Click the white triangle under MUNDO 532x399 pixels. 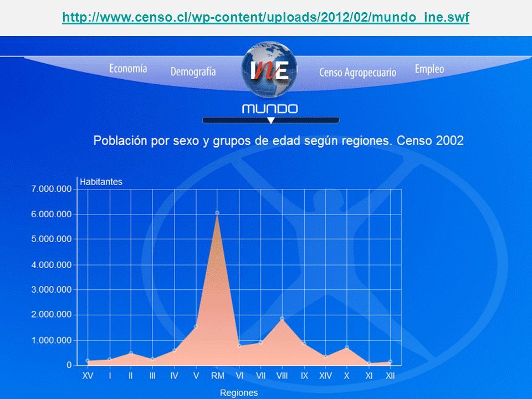click(271, 120)
